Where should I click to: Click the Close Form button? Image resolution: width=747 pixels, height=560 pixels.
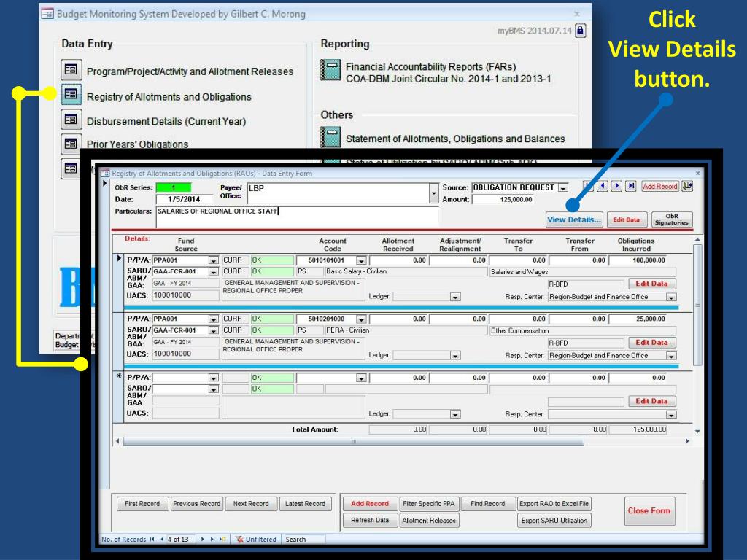649,510
